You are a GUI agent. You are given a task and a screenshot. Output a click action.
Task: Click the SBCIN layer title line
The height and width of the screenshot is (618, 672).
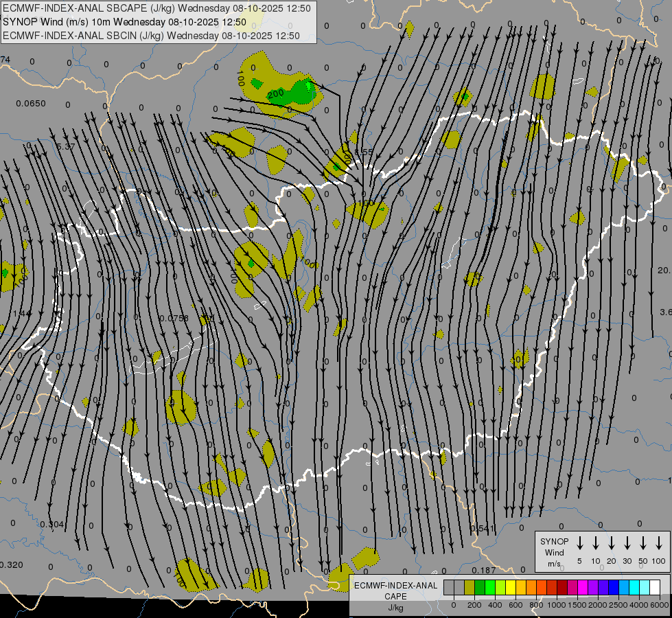click(152, 36)
